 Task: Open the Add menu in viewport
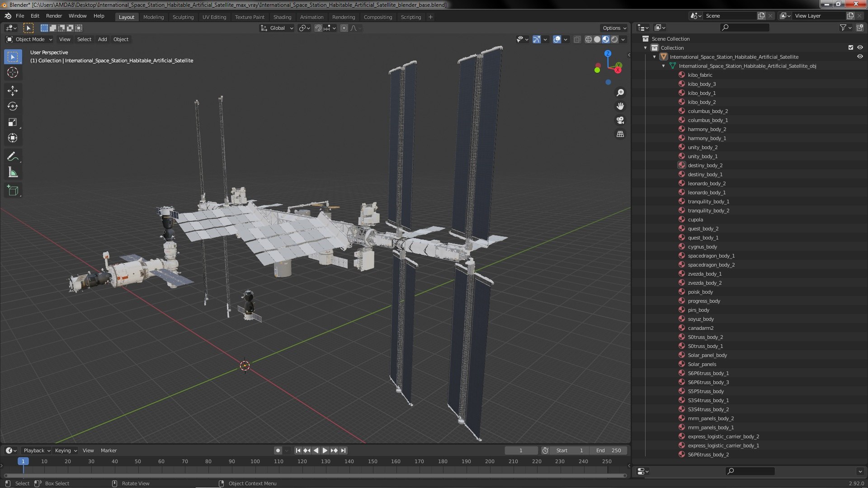[103, 39]
